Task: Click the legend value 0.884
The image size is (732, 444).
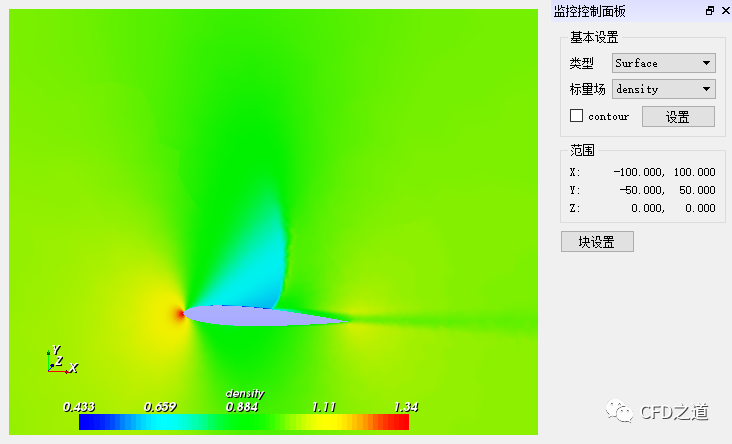Action: pyautogui.click(x=242, y=407)
